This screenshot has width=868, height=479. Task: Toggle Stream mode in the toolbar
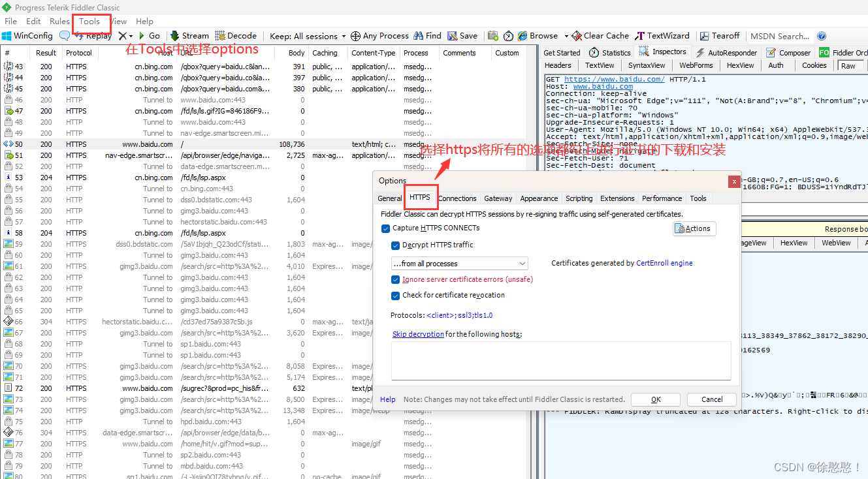(190, 36)
